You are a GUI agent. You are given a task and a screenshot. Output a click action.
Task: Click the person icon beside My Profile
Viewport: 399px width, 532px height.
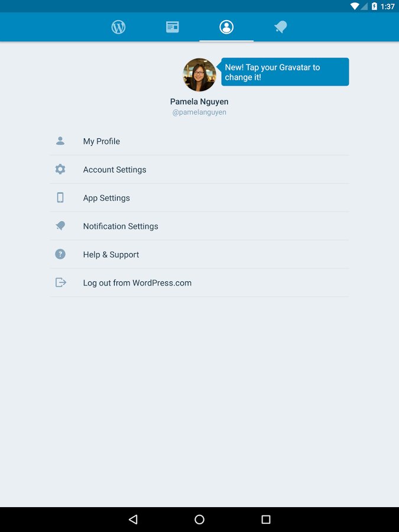point(60,141)
